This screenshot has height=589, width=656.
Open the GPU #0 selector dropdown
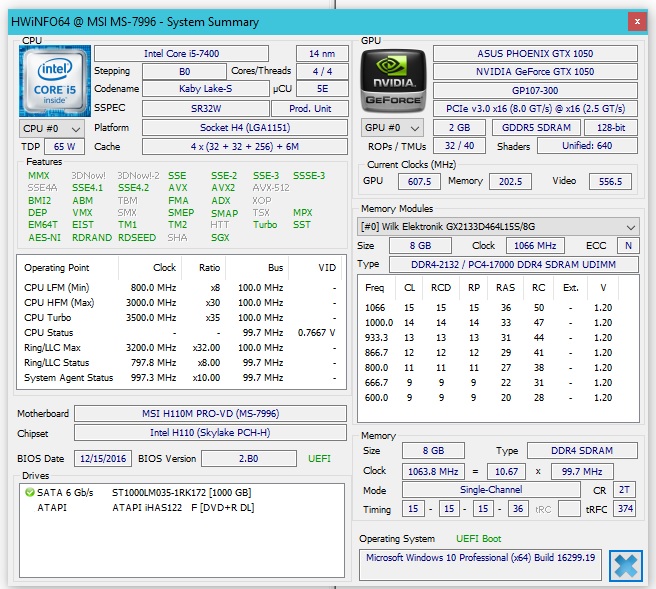click(392, 128)
